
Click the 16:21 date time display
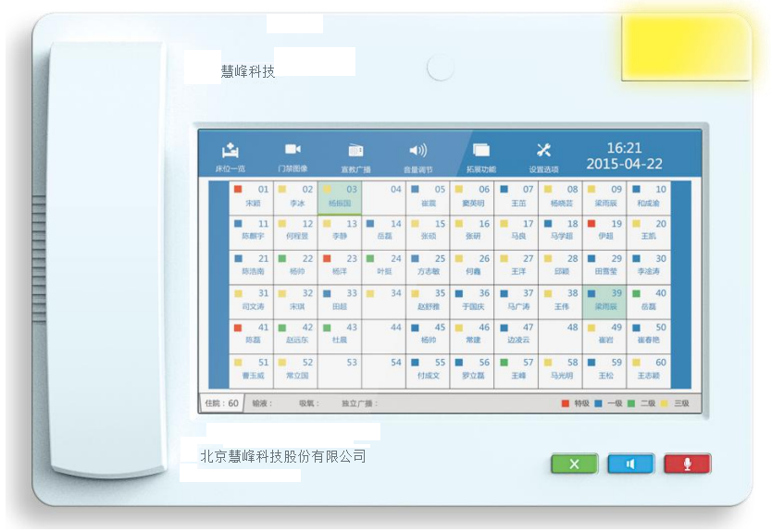coord(623,155)
